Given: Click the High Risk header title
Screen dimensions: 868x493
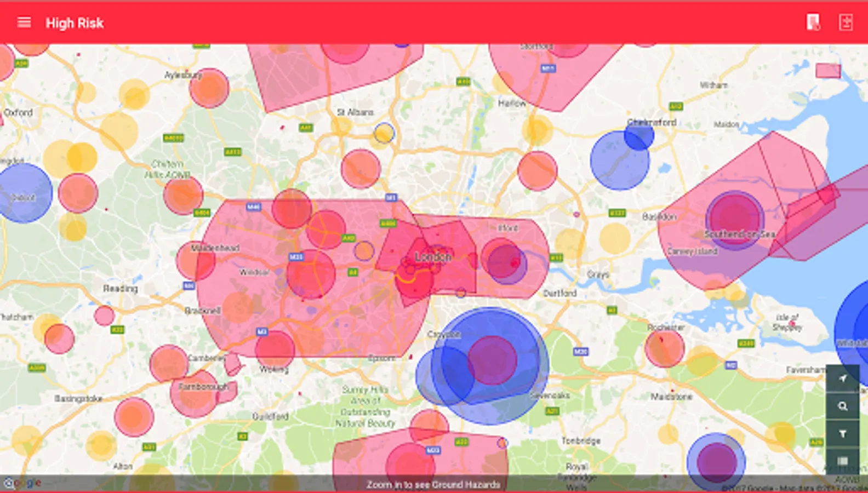Looking at the screenshot, I should pyautogui.click(x=75, y=23).
